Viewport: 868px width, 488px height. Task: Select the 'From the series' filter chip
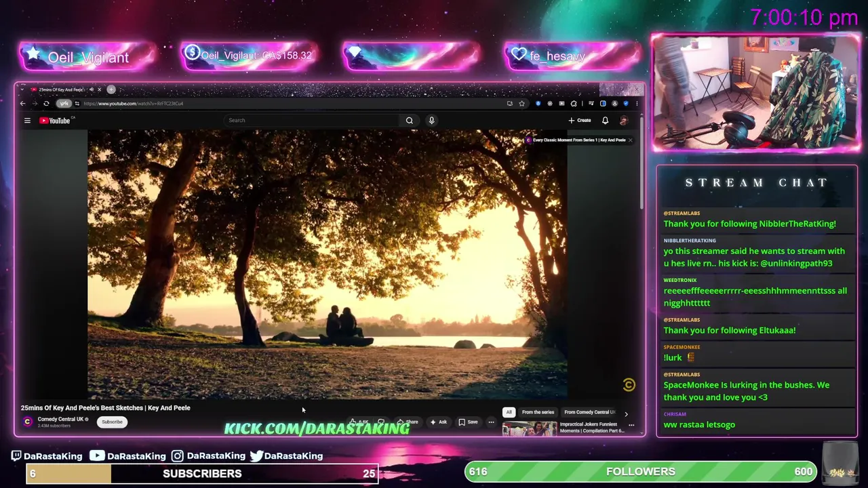click(x=538, y=412)
